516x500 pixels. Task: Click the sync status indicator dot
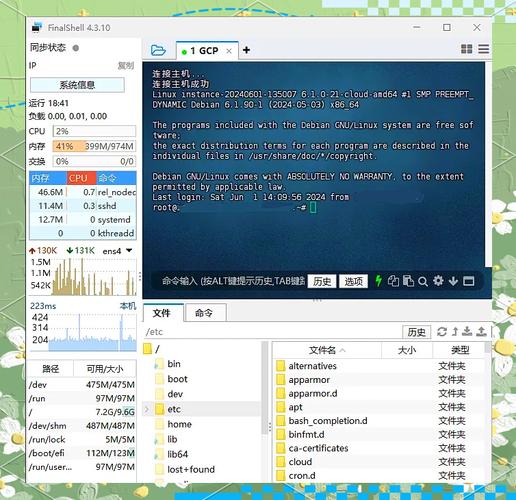(x=76, y=48)
